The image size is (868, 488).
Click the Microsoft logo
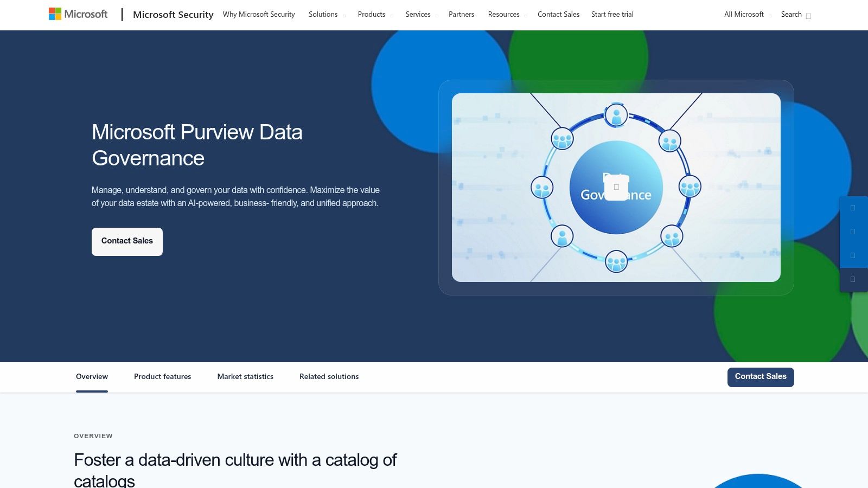pyautogui.click(x=78, y=14)
